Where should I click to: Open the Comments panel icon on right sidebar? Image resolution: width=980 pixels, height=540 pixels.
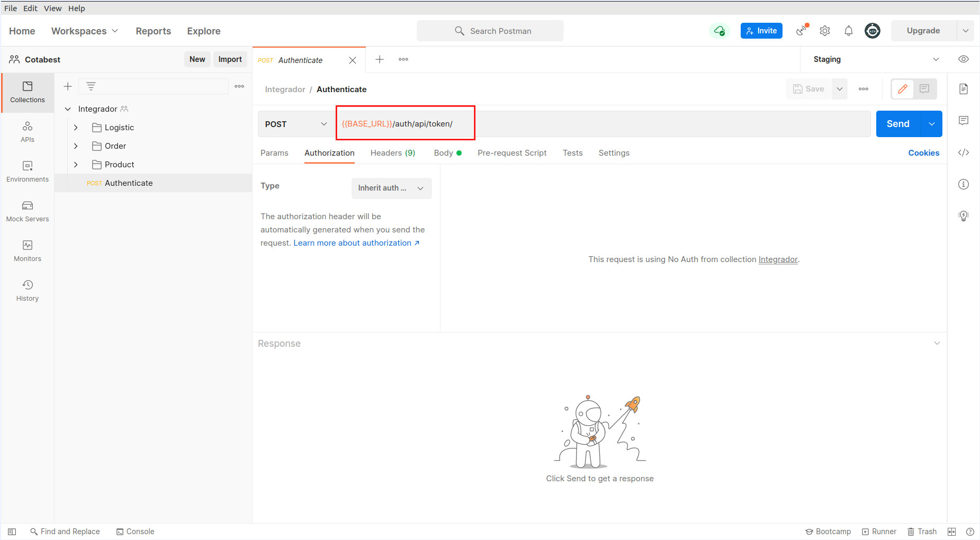[x=964, y=121]
